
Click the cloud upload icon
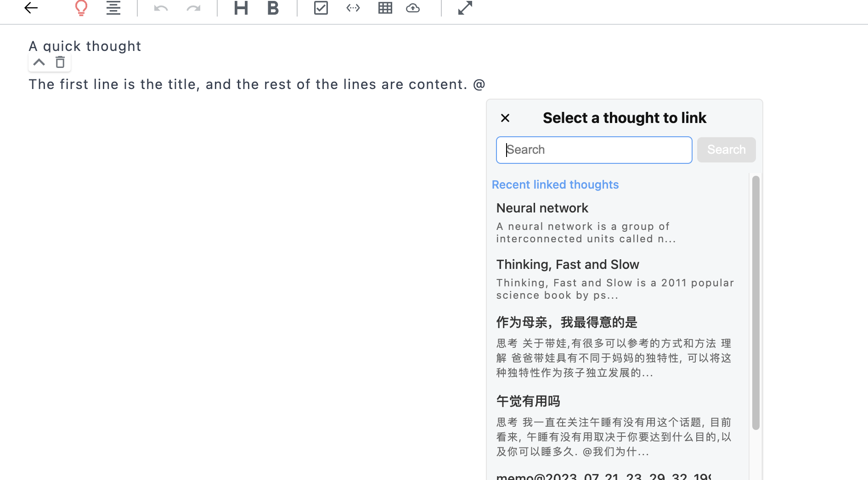(413, 8)
